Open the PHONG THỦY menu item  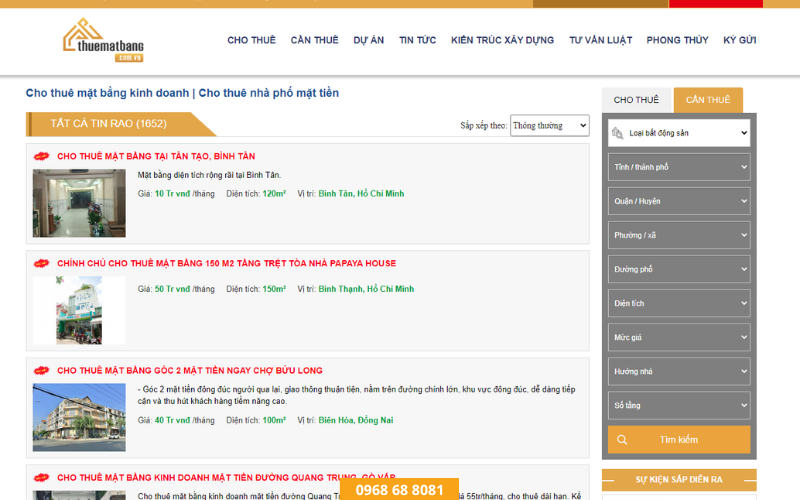[677, 40]
